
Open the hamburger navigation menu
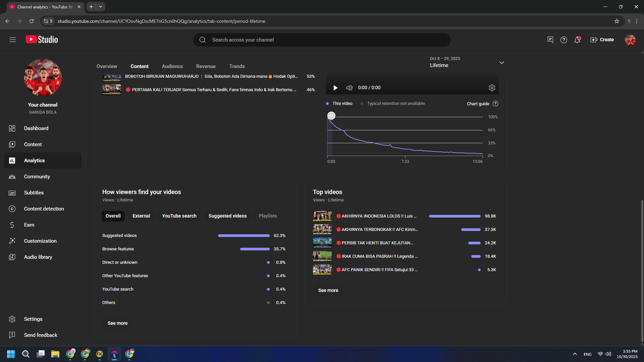point(12,40)
